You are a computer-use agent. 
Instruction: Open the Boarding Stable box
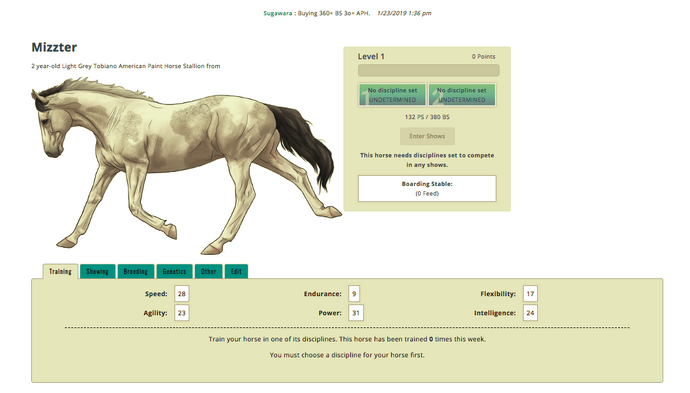427,188
